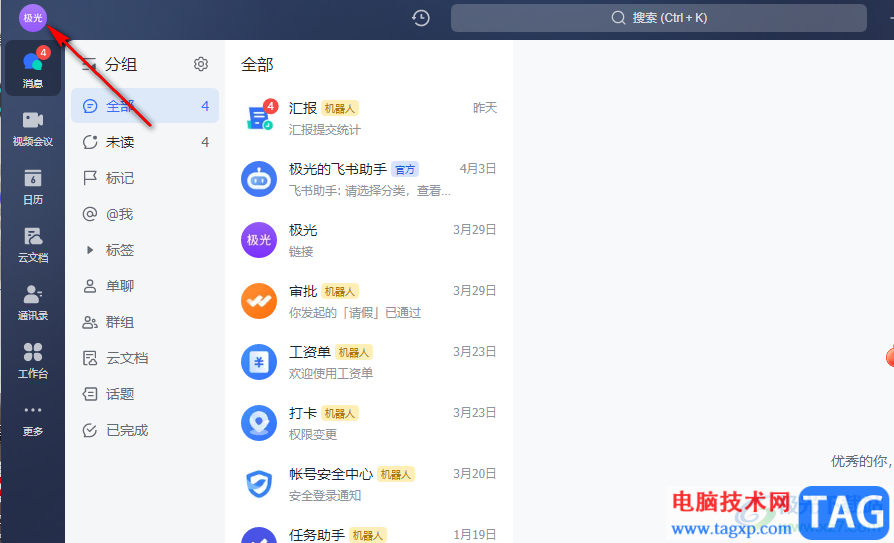Click the unread count 4 beside 全部
The height and width of the screenshot is (543, 894).
pos(205,106)
